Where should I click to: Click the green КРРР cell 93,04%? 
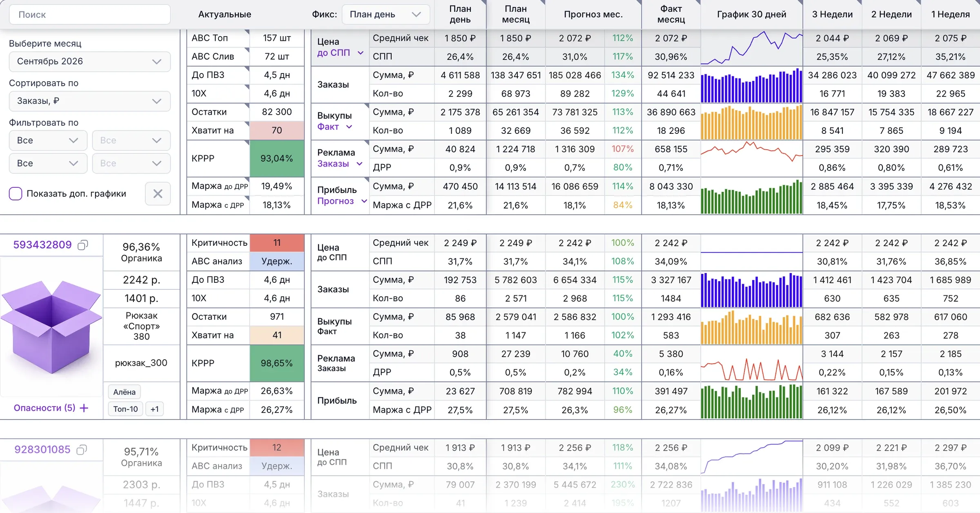point(277,158)
